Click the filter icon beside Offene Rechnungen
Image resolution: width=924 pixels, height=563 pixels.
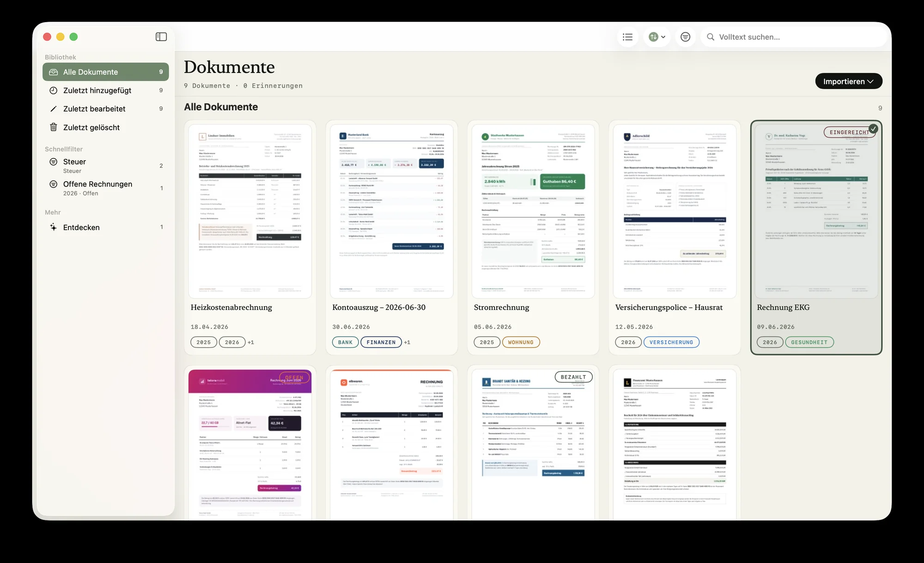pyautogui.click(x=54, y=184)
